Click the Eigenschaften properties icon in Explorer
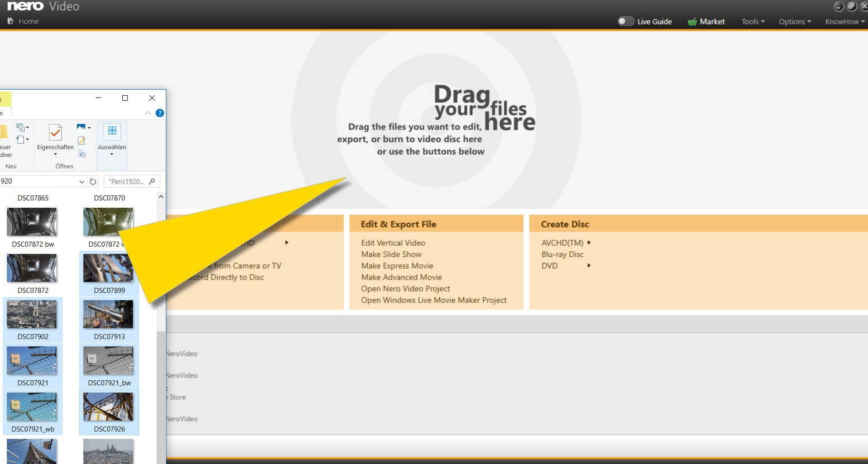868x464 pixels. tap(55, 133)
